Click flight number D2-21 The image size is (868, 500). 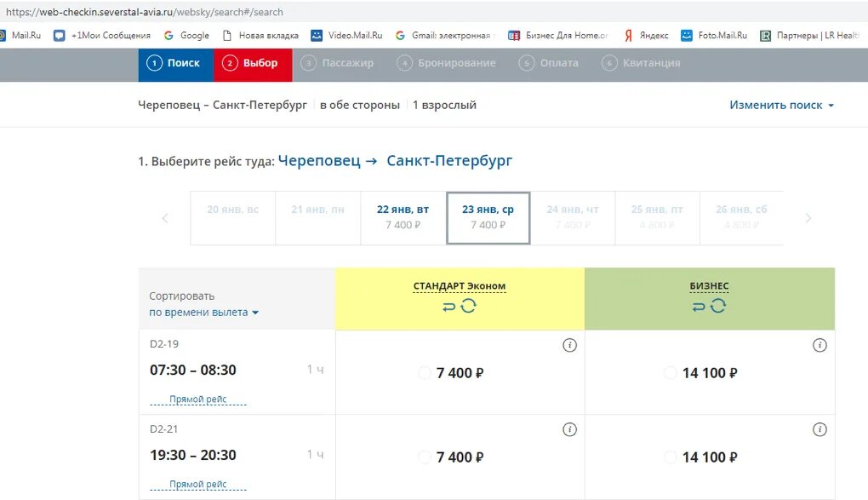pyautogui.click(x=164, y=429)
